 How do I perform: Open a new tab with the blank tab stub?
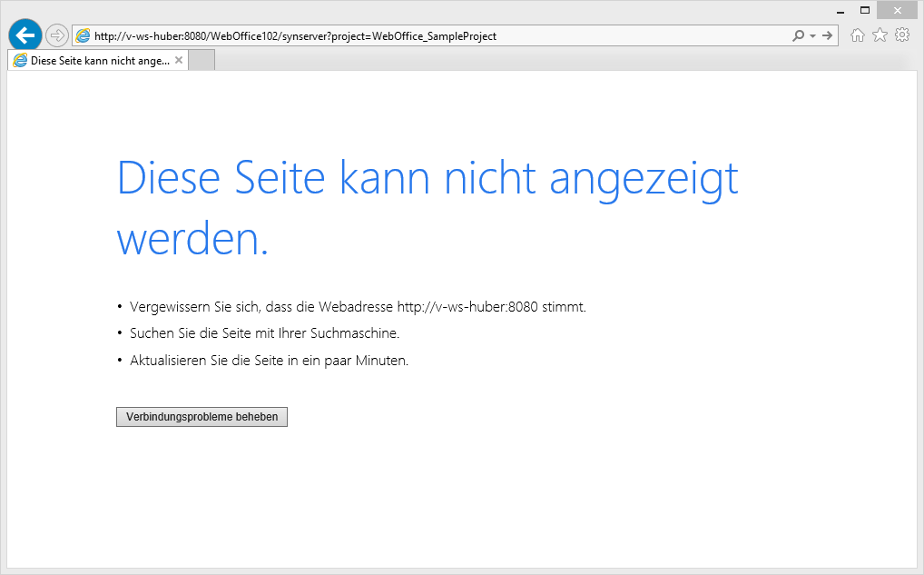(x=202, y=60)
